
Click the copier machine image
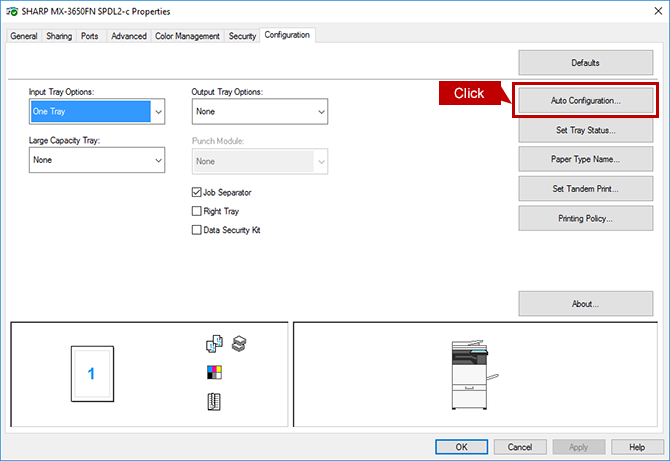tap(474, 375)
